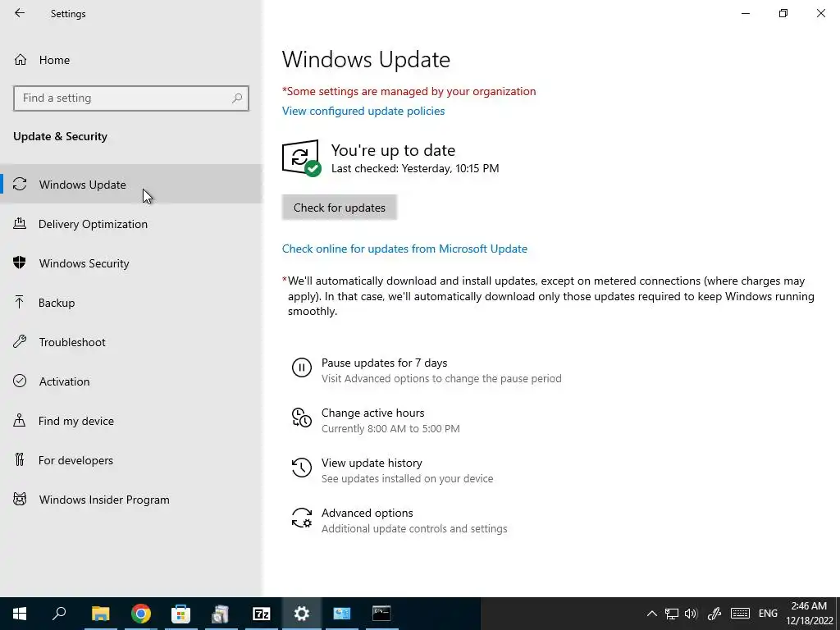
Task: Click the up-to-date status sync icon
Action: (301, 157)
